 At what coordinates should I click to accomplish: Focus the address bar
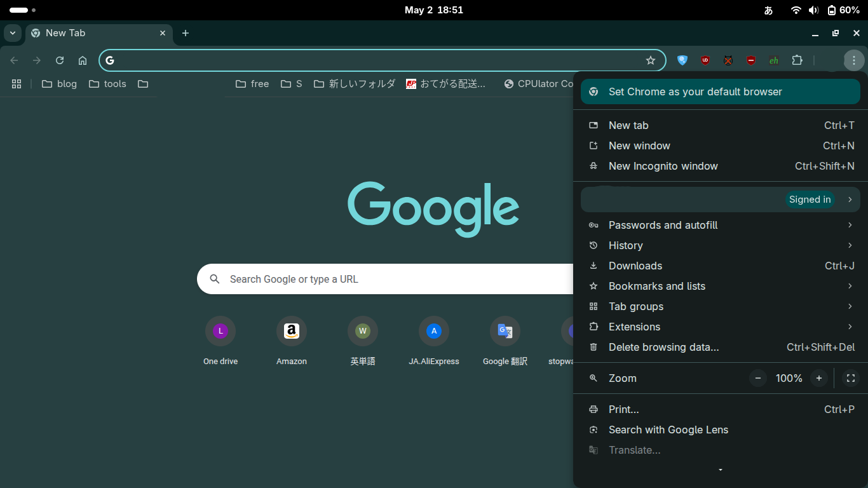tap(382, 60)
